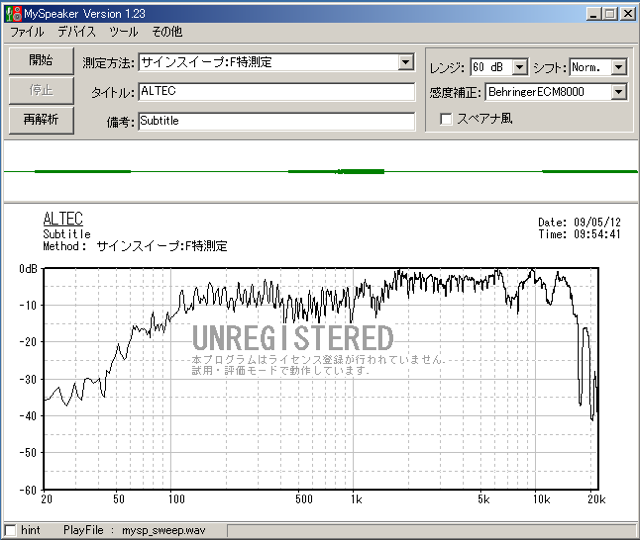Open the その他 menu

click(x=167, y=32)
